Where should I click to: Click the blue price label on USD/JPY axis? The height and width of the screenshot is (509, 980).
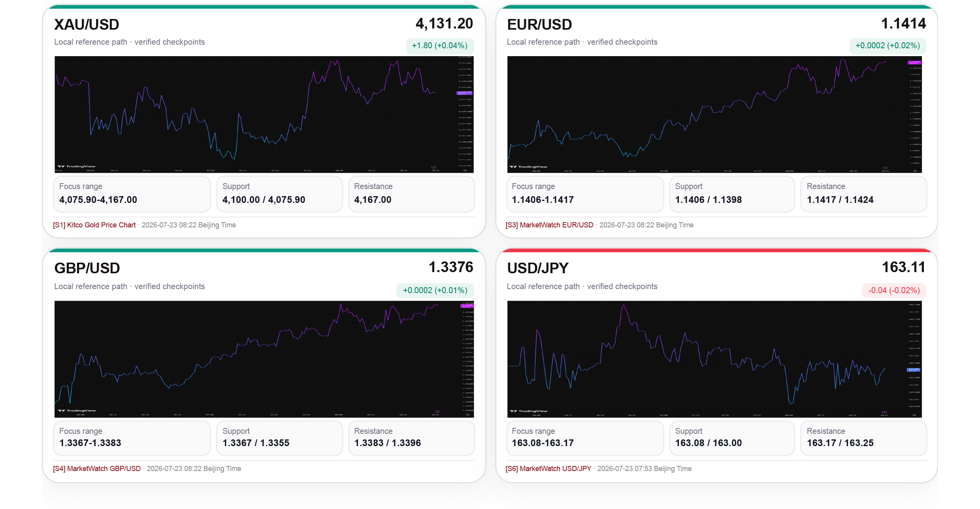click(x=913, y=370)
